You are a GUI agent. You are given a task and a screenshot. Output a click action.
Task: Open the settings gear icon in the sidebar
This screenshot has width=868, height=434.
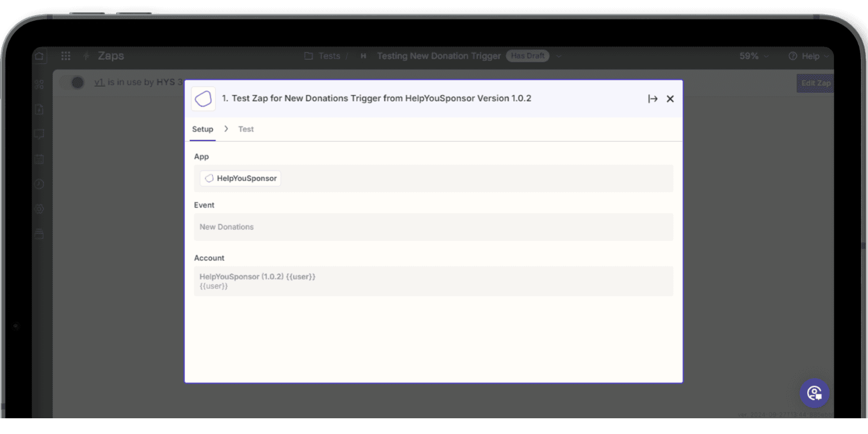(39, 209)
